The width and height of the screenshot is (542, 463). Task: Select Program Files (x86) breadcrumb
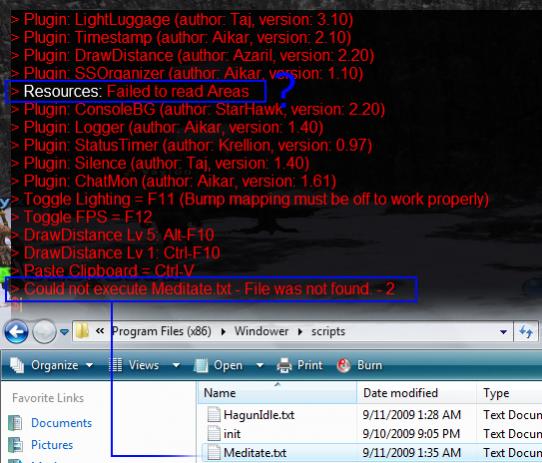click(162, 331)
